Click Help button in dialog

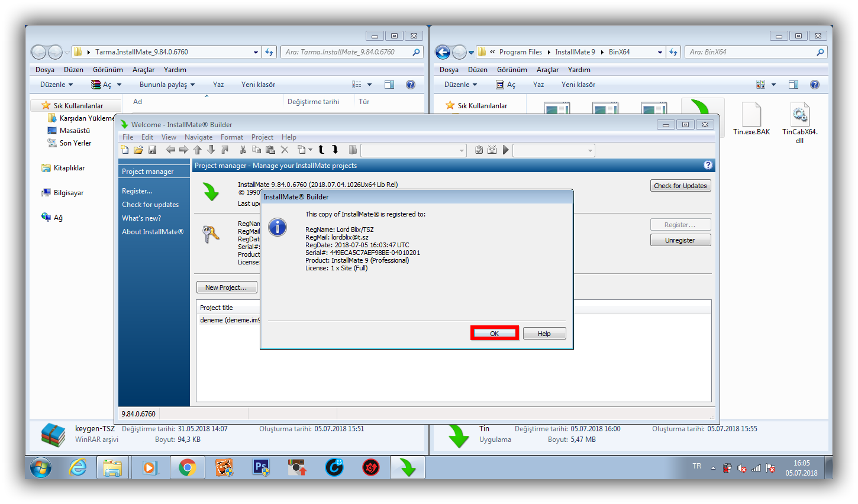click(x=544, y=334)
